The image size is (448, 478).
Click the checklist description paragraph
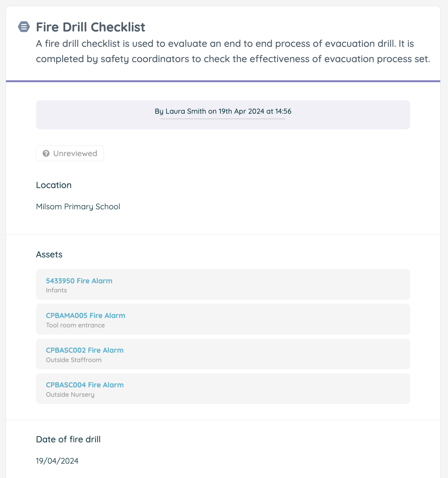pyautogui.click(x=233, y=51)
